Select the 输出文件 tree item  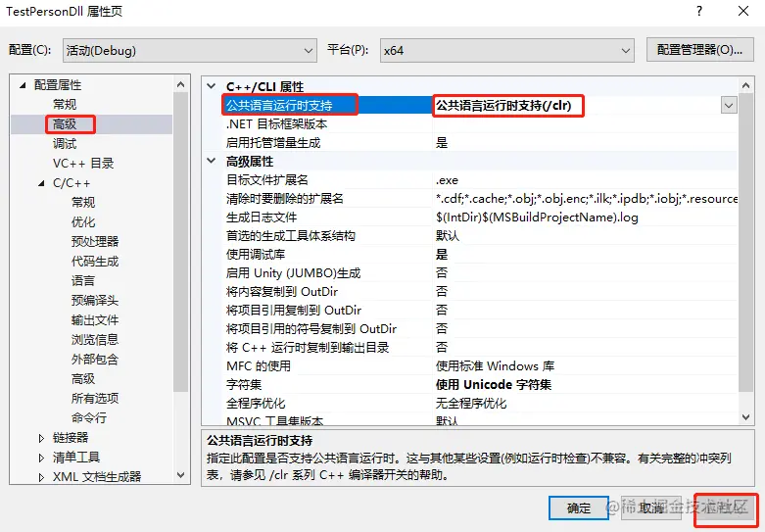(95, 319)
